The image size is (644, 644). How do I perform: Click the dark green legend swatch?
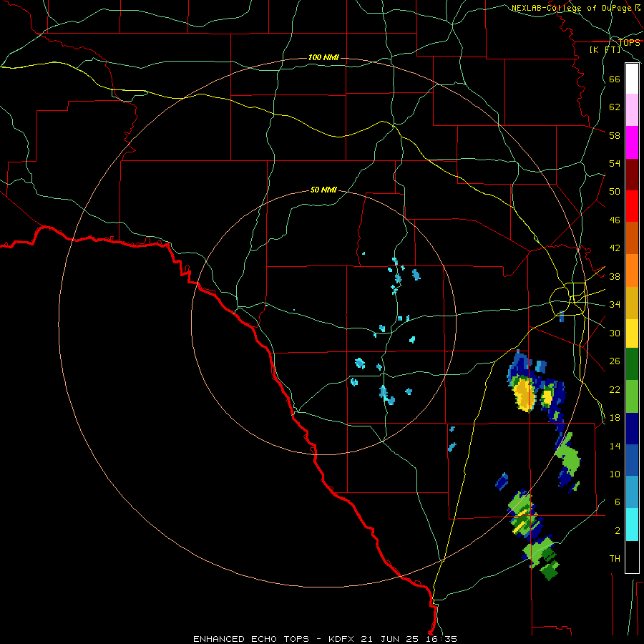[x=632, y=364]
